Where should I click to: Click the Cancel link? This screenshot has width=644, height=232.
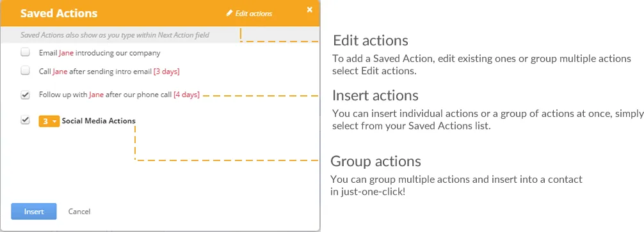pyautogui.click(x=79, y=212)
